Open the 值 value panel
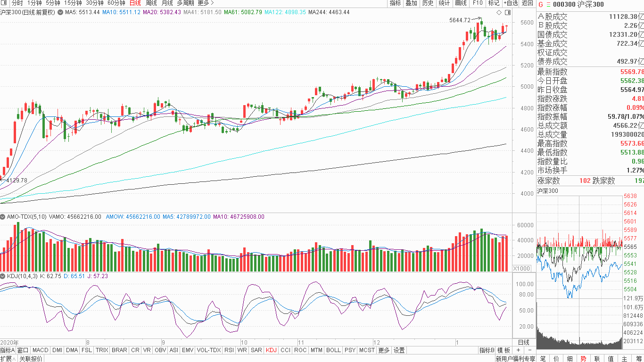The image size is (644, 362). pos(611,359)
